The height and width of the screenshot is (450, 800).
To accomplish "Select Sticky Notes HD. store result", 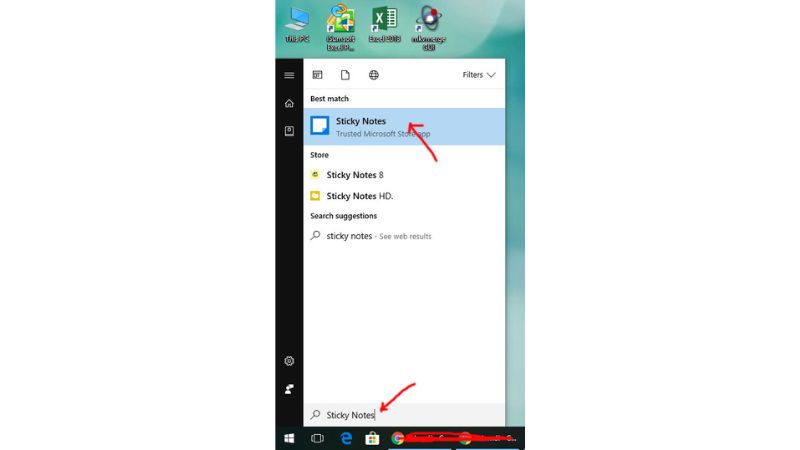I will coord(404,196).
